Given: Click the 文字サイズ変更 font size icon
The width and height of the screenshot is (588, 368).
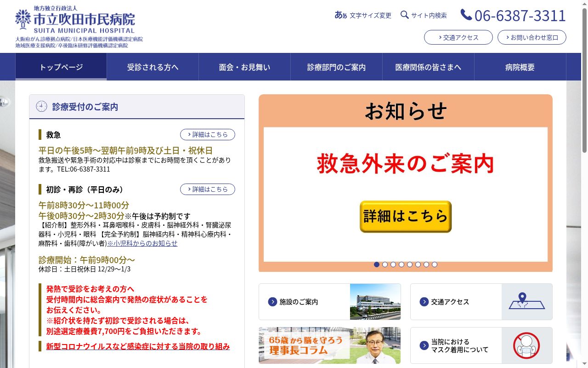Looking at the screenshot, I should (340, 15).
